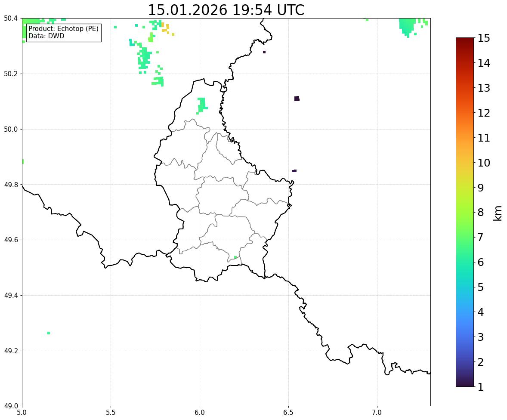Click colorbar tick label "3"

coord(481,337)
